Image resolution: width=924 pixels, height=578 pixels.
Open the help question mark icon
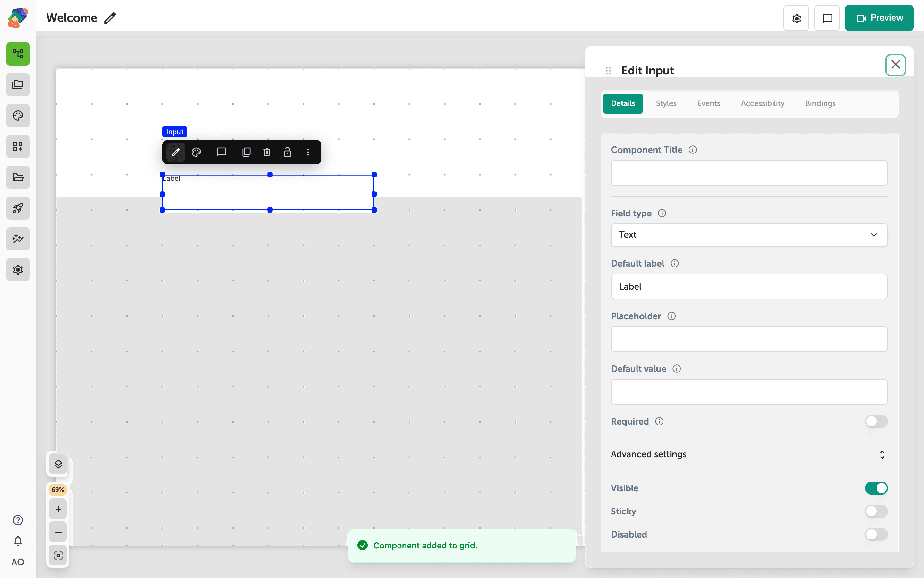tap(18, 520)
